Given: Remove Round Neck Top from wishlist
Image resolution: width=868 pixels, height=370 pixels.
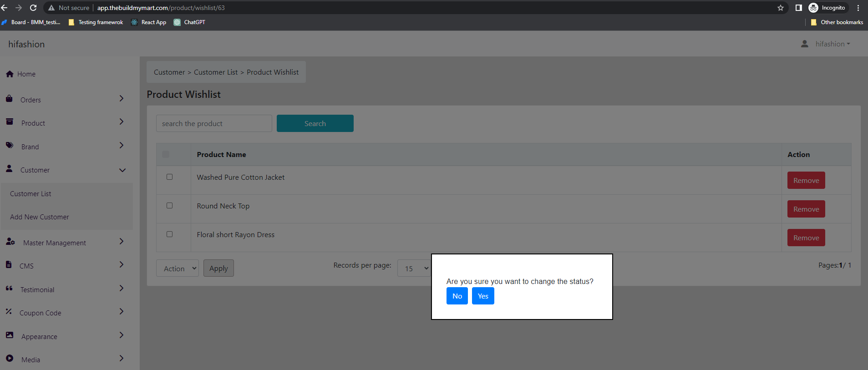Looking at the screenshot, I should 806,209.
